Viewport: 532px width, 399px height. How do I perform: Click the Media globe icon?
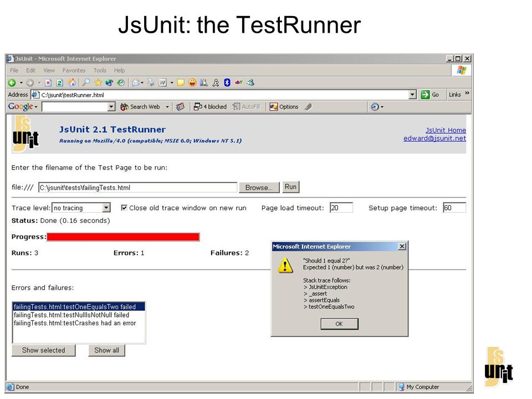(x=109, y=83)
